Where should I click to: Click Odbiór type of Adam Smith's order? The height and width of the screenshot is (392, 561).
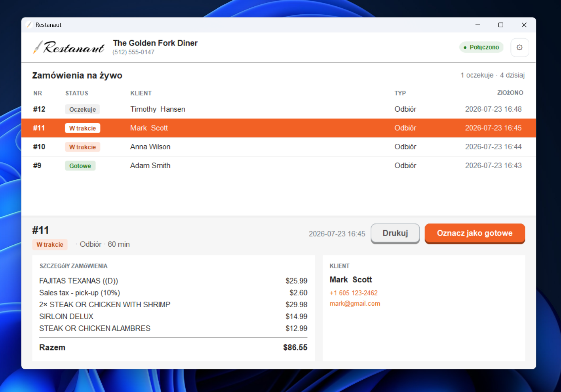405,166
